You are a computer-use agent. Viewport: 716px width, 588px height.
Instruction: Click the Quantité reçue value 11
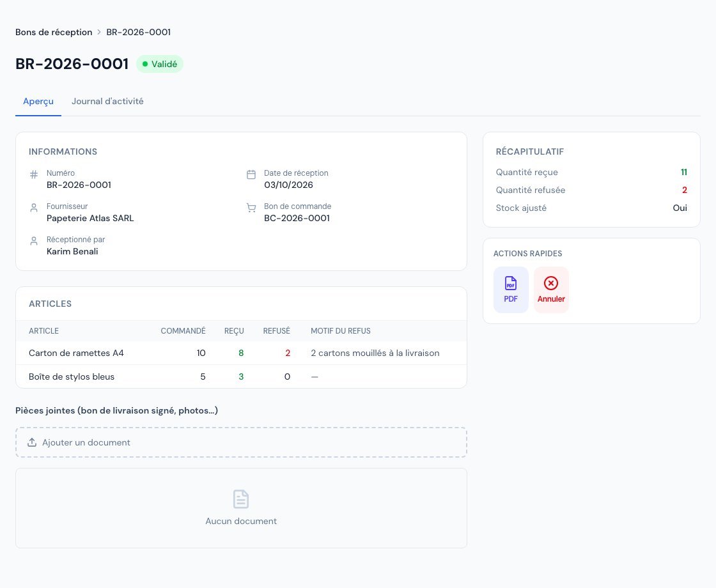(x=684, y=172)
